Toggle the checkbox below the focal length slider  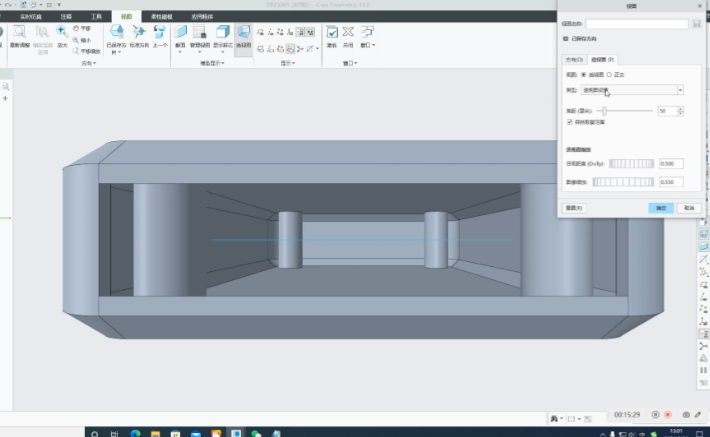pyautogui.click(x=569, y=122)
